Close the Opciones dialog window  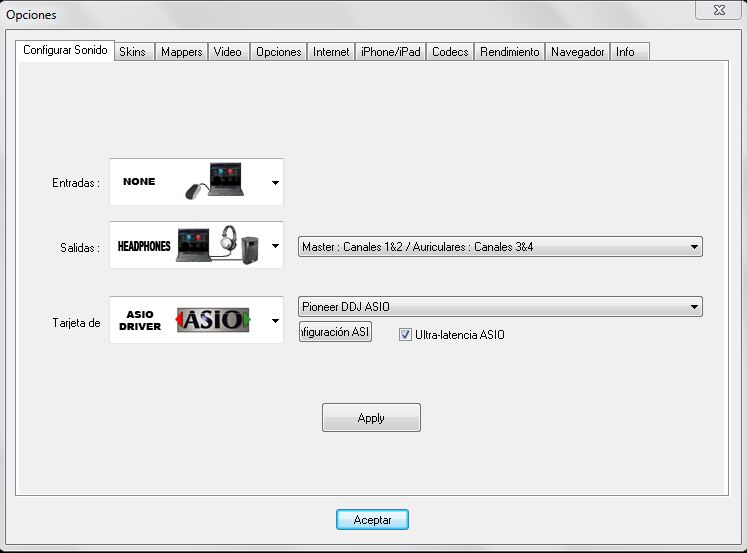(x=719, y=10)
